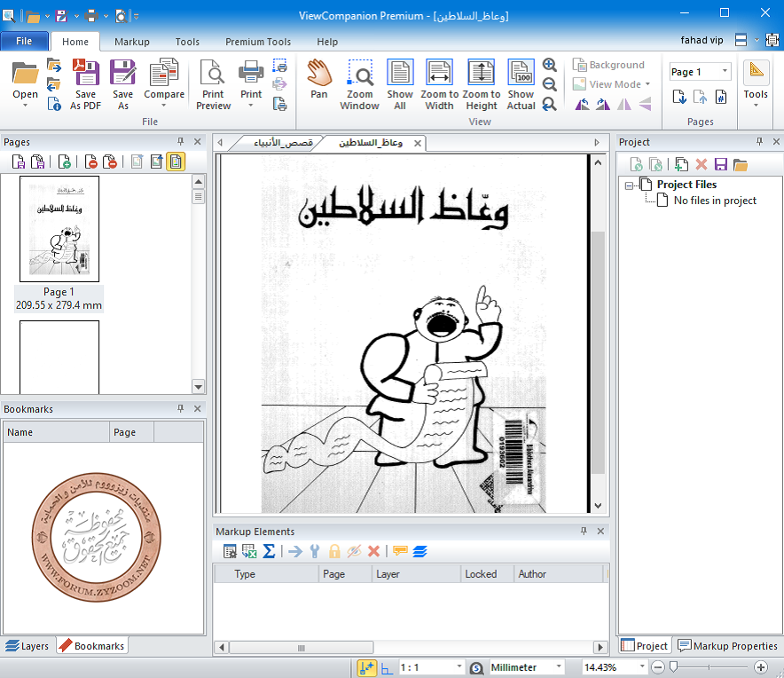784x678 pixels.
Task: Activate the Pan hand tool
Action: pyautogui.click(x=319, y=79)
